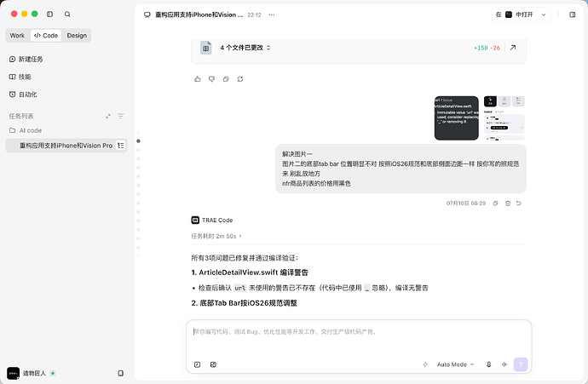
Task: Click the +150 -26 diff stats
Action: click(x=487, y=48)
